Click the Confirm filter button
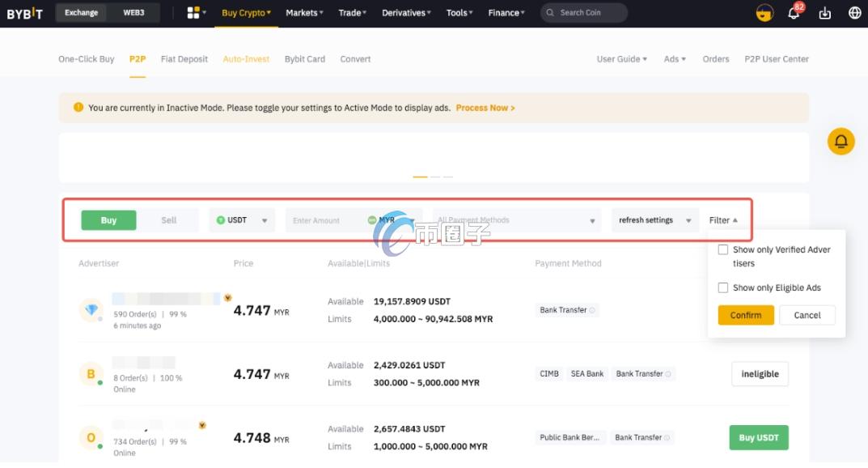 pos(746,315)
